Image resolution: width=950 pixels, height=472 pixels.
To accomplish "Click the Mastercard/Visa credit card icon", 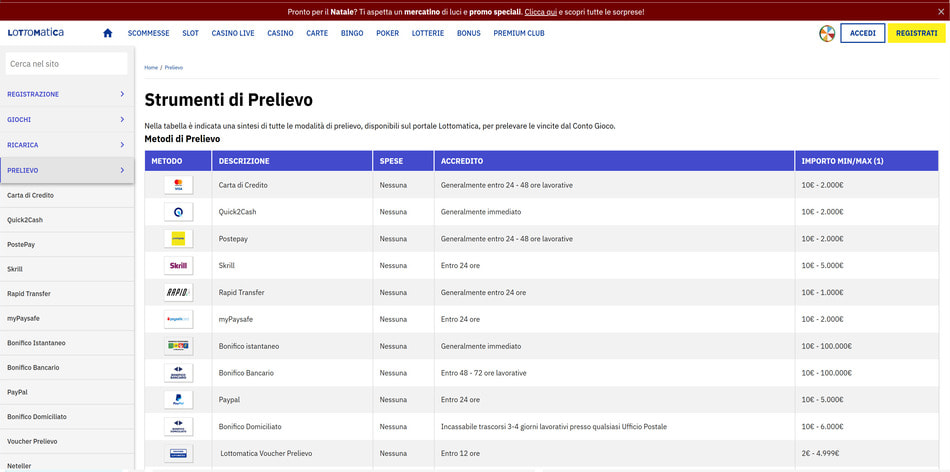I will (178, 185).
